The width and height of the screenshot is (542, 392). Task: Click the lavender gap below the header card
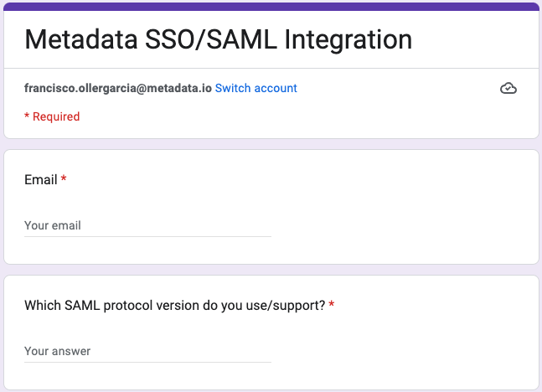(x=271, y=144)
